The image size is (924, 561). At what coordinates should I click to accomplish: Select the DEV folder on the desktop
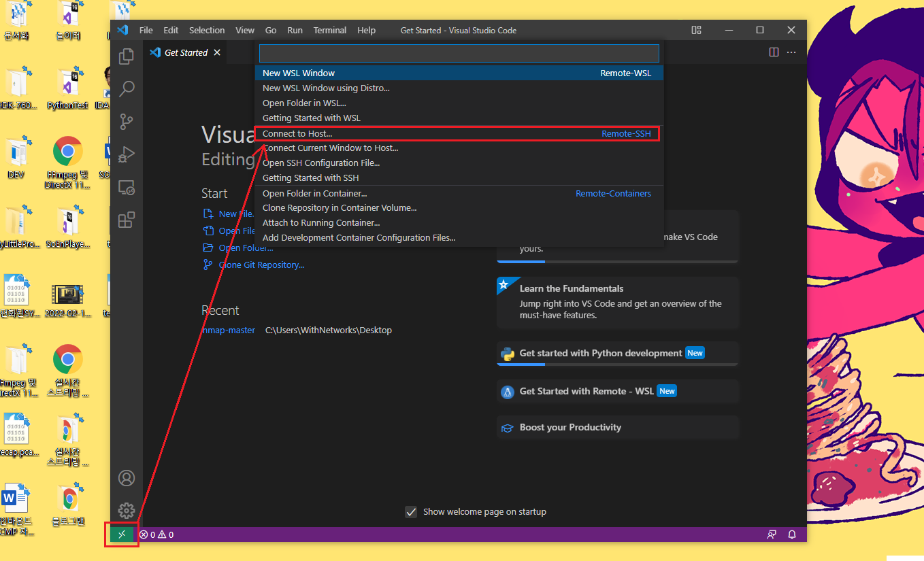pos(16,157)
